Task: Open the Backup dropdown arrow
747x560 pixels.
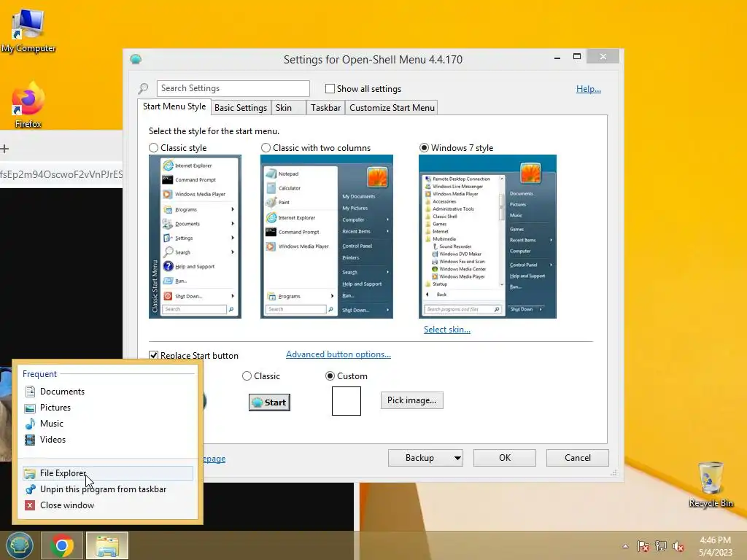Action: point(457,458)
